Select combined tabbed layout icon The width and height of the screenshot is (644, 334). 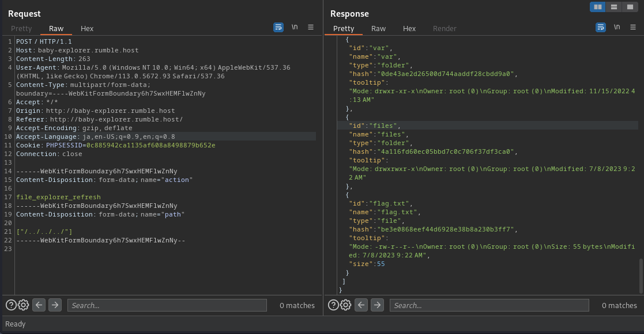[630, 7]
